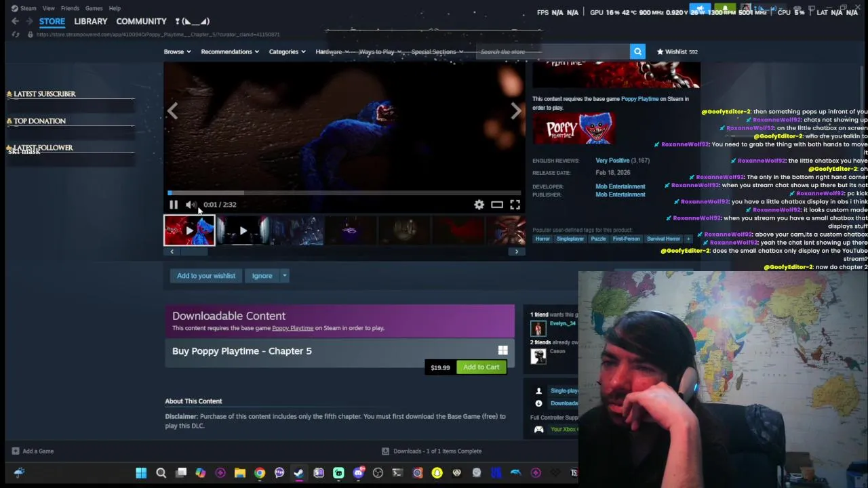Open the Help menu
This screenshot has width=868, height=488.
(x=115, y=8)
